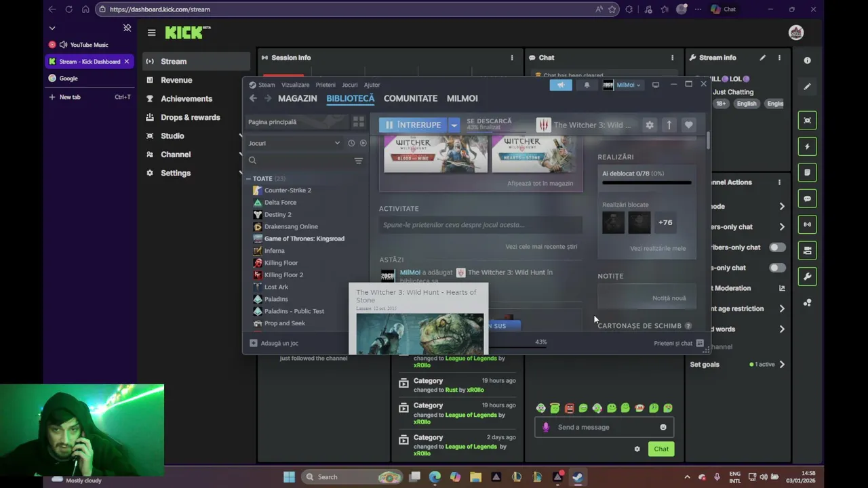Go back with Steam navigation arrow

(253, 98)
